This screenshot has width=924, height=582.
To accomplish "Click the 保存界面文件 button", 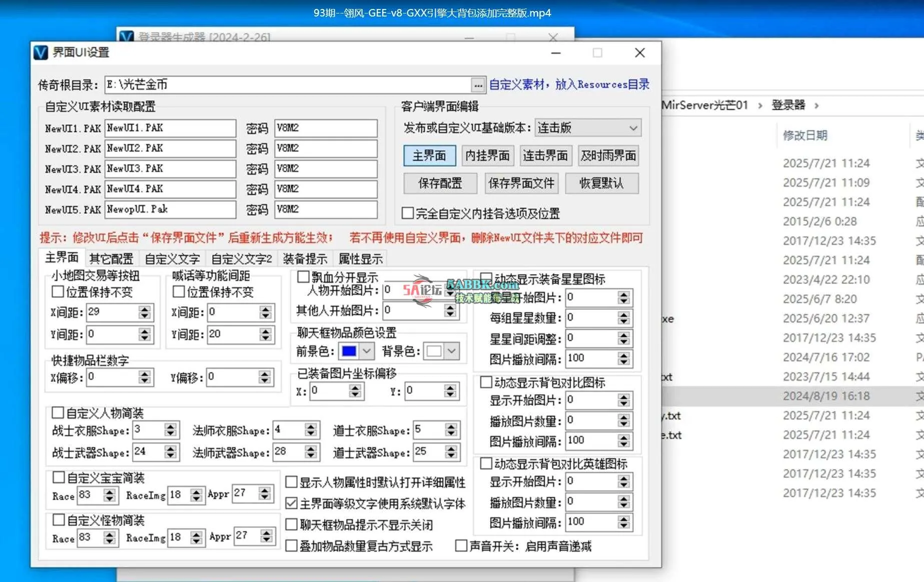I will click(521, 183).
